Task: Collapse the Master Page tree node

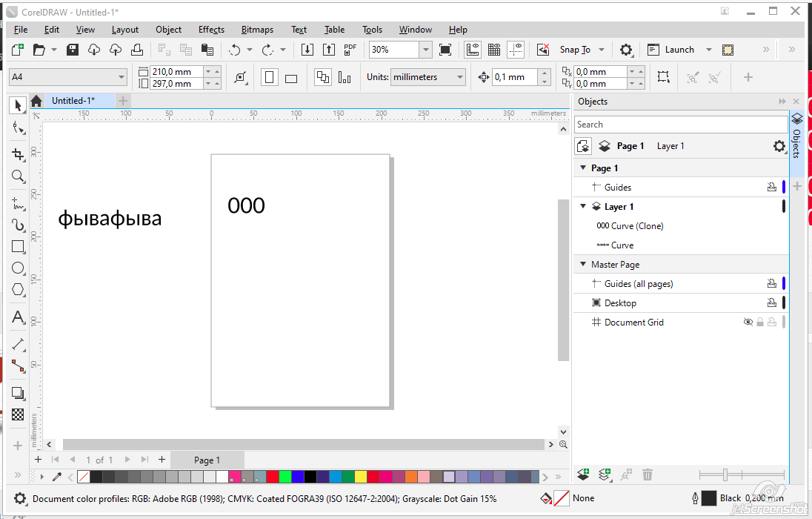Action: (x=583, y=264)
